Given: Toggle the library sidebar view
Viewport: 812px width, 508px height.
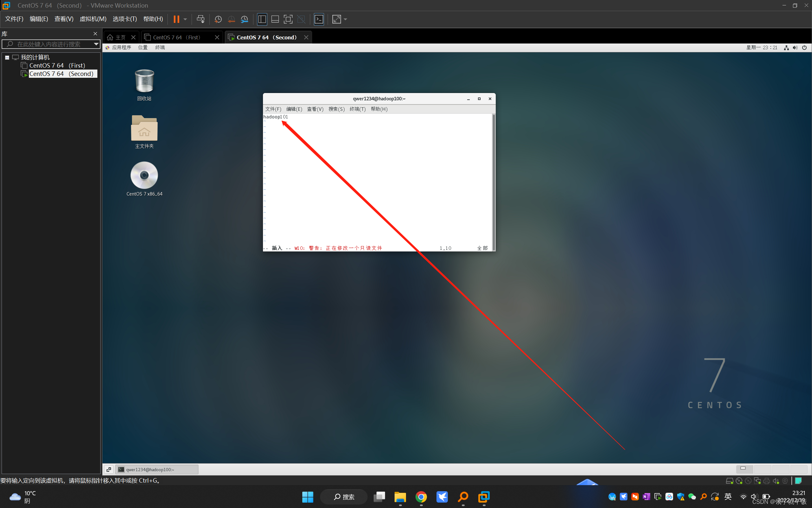Looking at the screenshot, I should click(262, 19).
